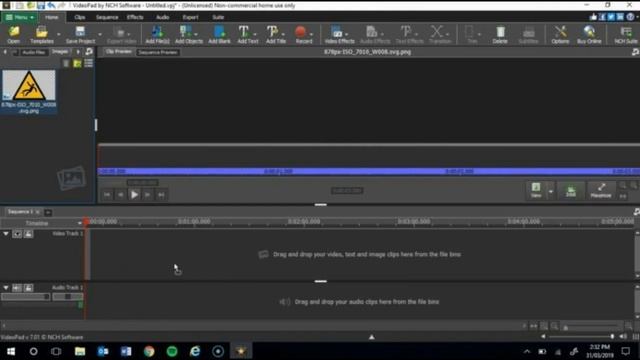Image resolution: width=640 pixels, height=360 pixels.
Task: Open Video Effects
Action: click(339, 34)
